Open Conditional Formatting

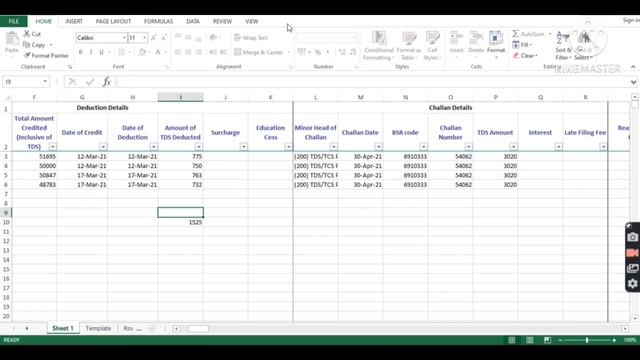[x=379, y=46]
